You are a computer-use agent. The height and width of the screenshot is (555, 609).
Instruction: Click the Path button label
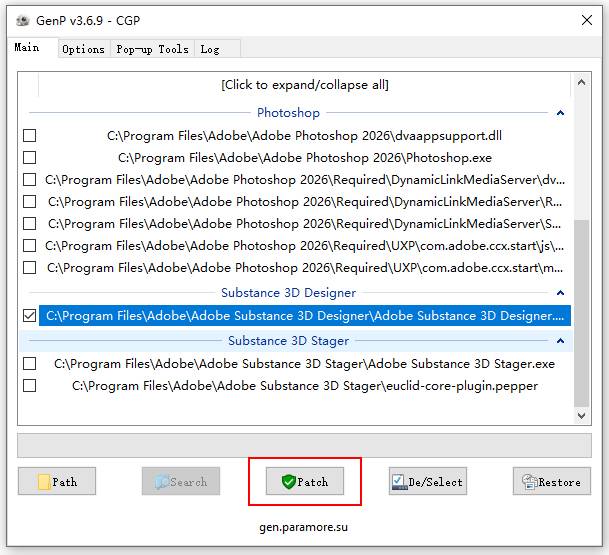pyautogui.click(x=64, y=482)
